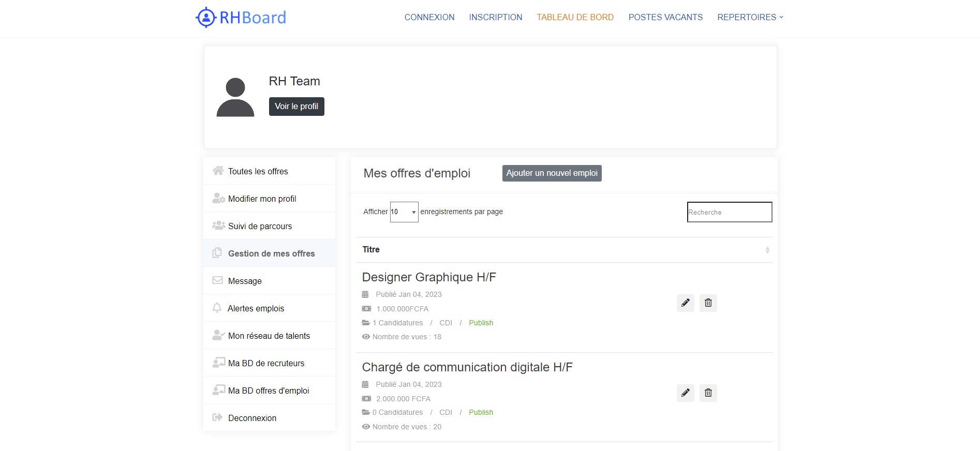Delete the Designer Graphique H/F job offer
Image resolution: width=980 pixels, height=451 pixels.
[x=708, y=303]
